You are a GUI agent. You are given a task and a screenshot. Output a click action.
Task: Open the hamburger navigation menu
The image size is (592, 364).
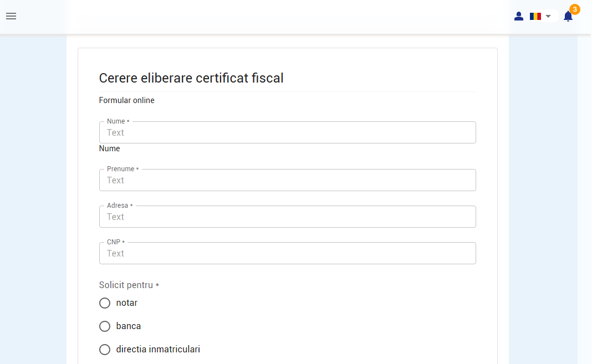(x=11, y=16)
